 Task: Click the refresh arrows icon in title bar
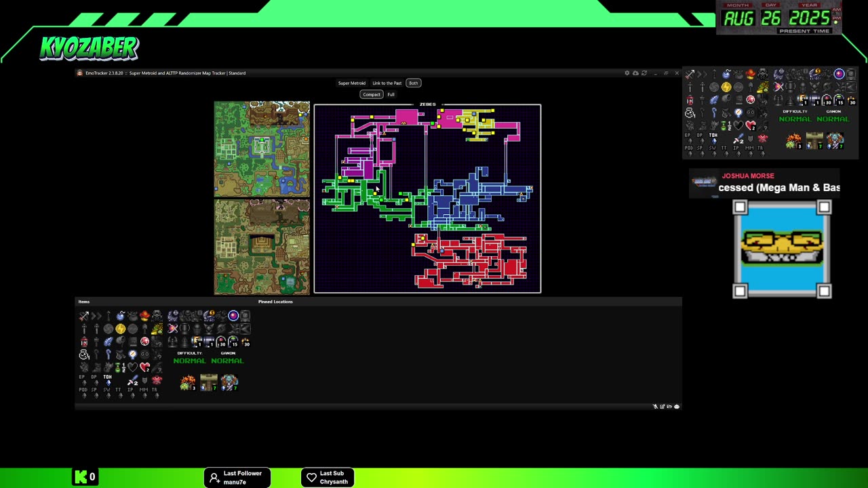click(x=644, y=73)
